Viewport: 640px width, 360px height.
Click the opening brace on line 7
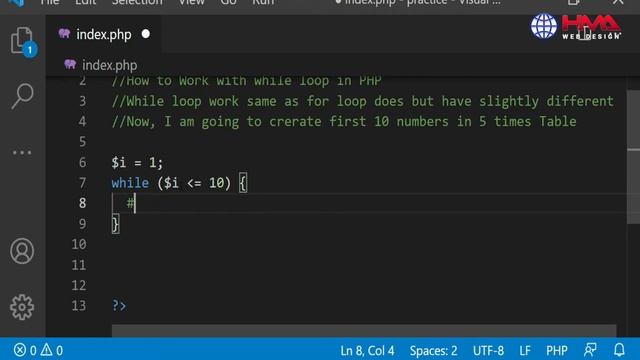pyautogui.click(x=243, y=183)
